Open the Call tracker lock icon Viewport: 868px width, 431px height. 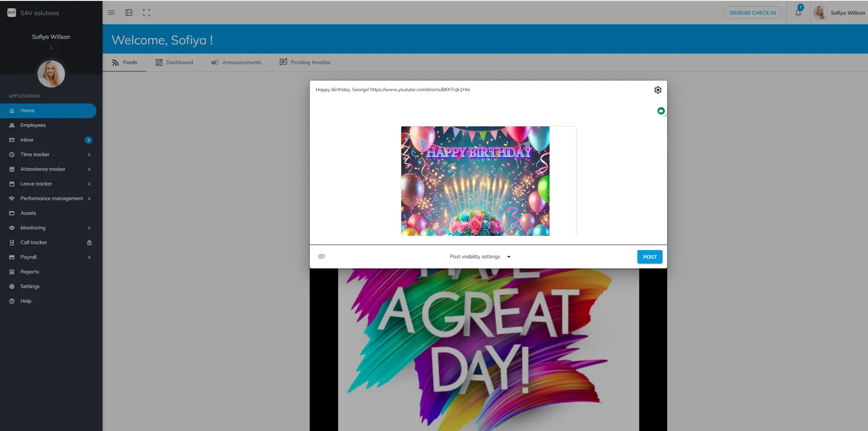tap(89, 243)
